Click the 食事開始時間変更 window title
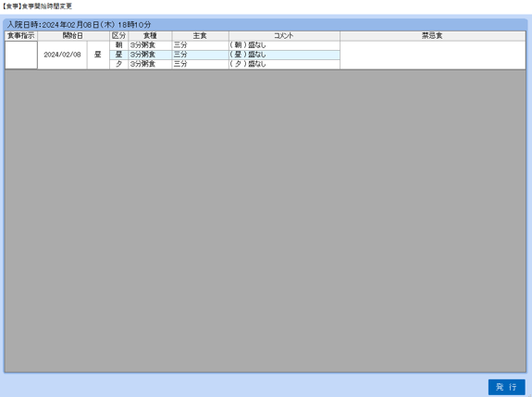 point(37,6)
